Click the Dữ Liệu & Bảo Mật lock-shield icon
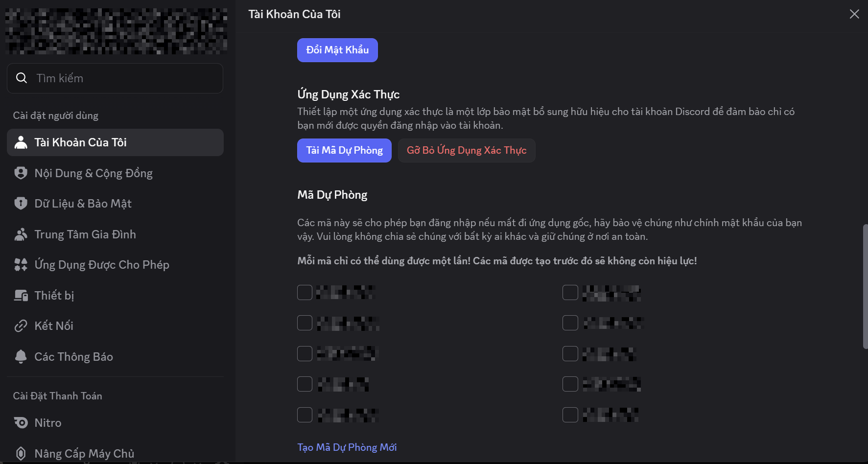The image size is (868, 464). (x=21, y=204)
